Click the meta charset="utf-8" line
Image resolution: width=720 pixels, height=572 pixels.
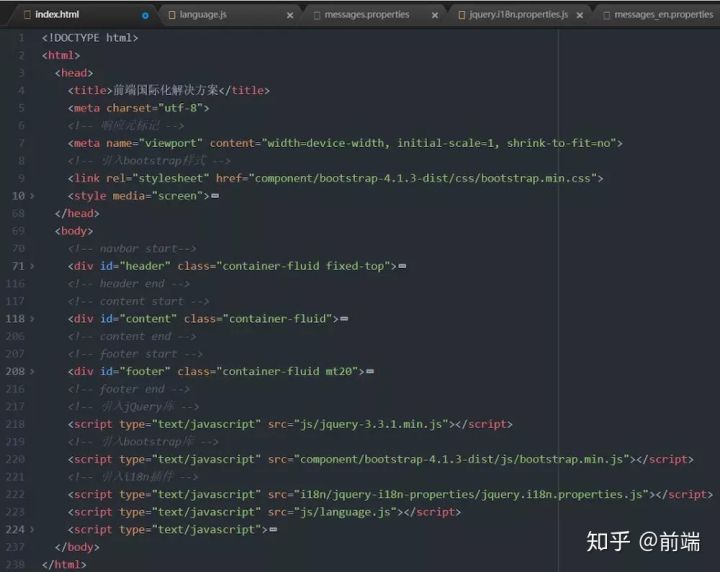(138, 108)
